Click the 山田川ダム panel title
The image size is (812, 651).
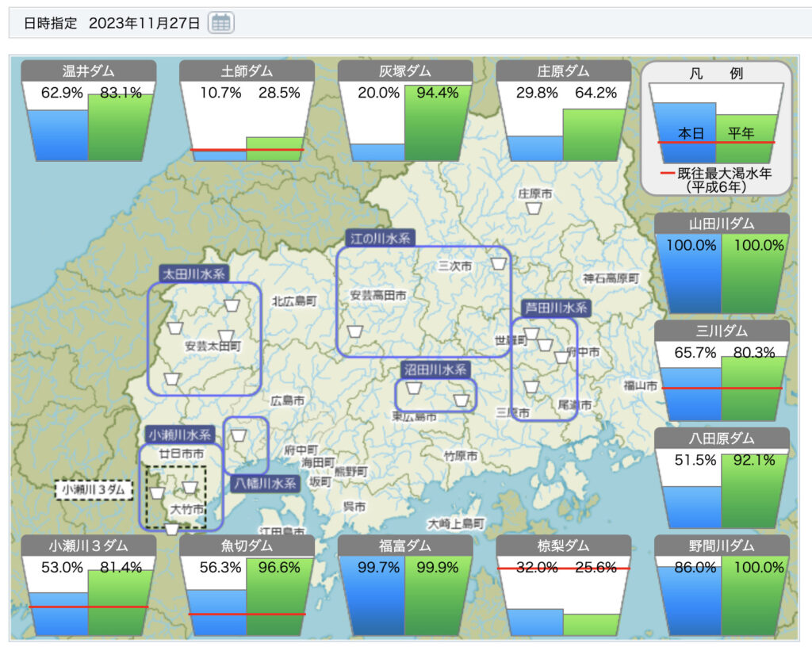(x=722, y=224)
